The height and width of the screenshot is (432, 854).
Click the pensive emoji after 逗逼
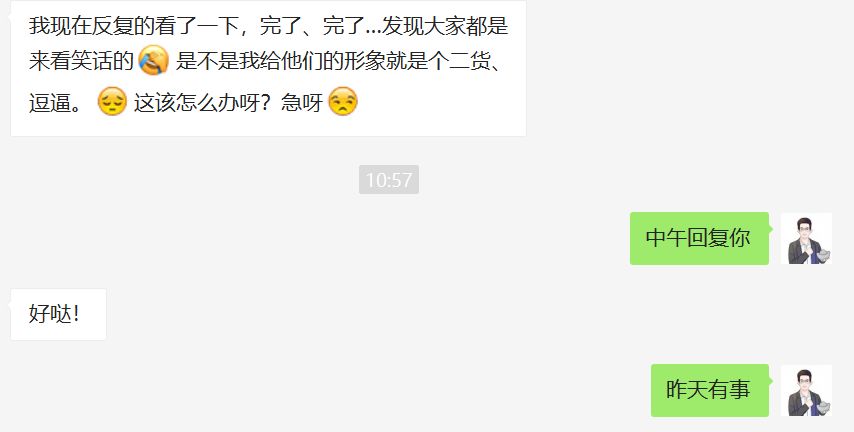point(112,101)
